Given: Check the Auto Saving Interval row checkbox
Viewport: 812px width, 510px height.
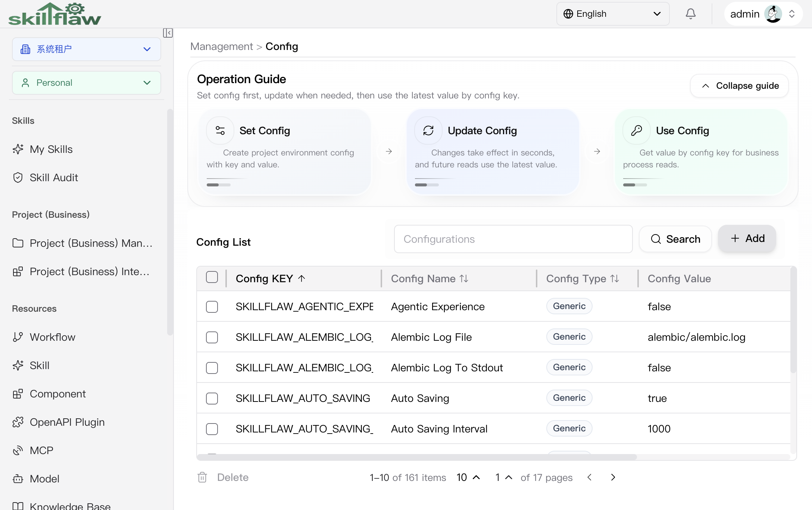Looking at the screenshot, I should pyautogui.click(x=212, y=429).
